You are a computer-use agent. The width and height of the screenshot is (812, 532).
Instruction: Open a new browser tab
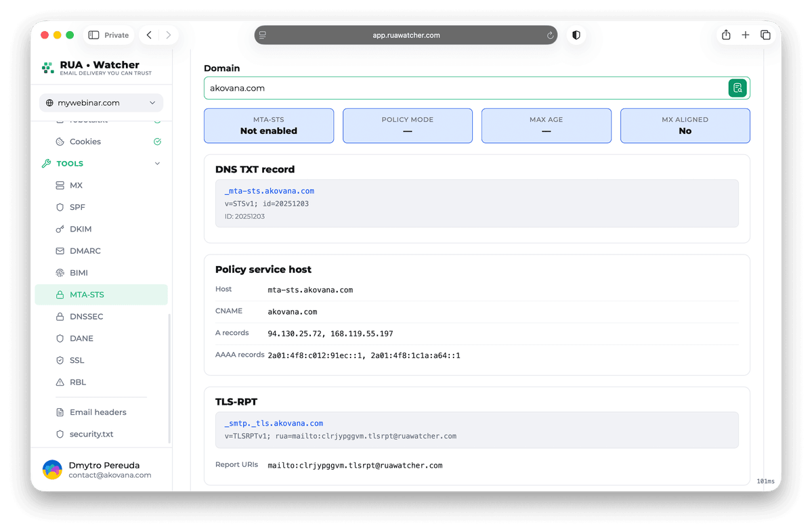pyautogui.click(x=745, y=35)
